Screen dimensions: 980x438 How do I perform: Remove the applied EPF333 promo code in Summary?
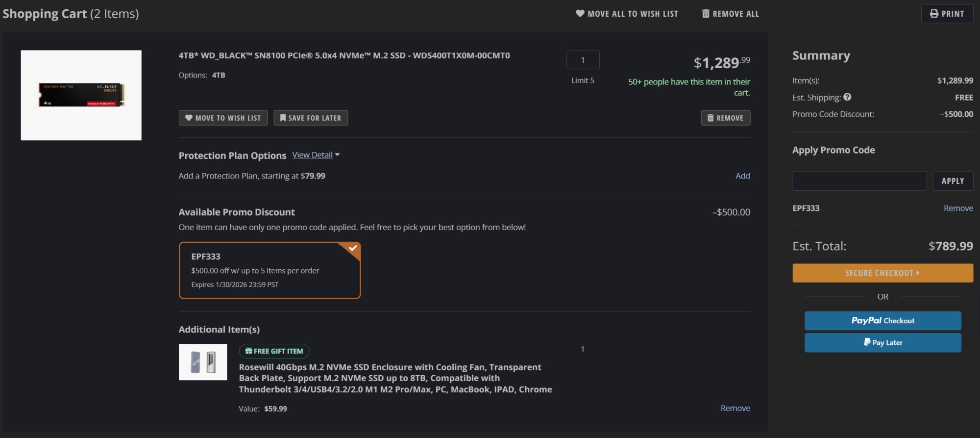[x=958, y=208]
